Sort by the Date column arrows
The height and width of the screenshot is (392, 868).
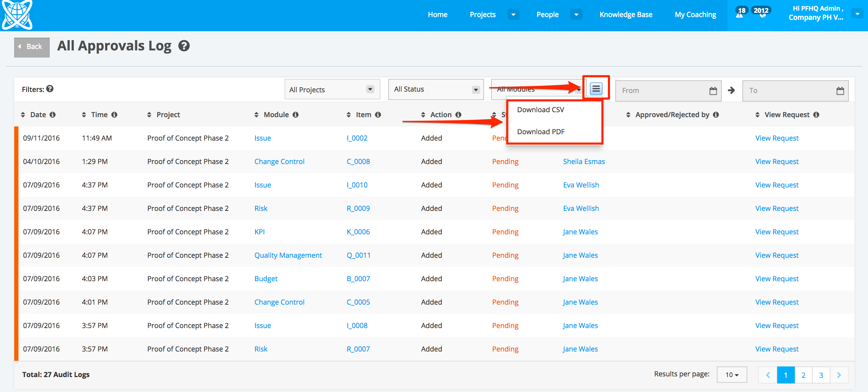point(23,115)
